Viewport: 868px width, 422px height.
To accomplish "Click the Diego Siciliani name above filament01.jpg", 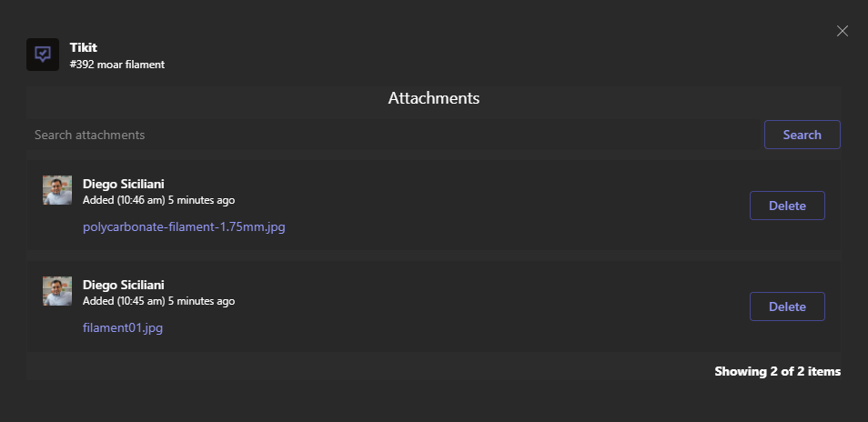I will pyautogui.click(x=124, y=285).
